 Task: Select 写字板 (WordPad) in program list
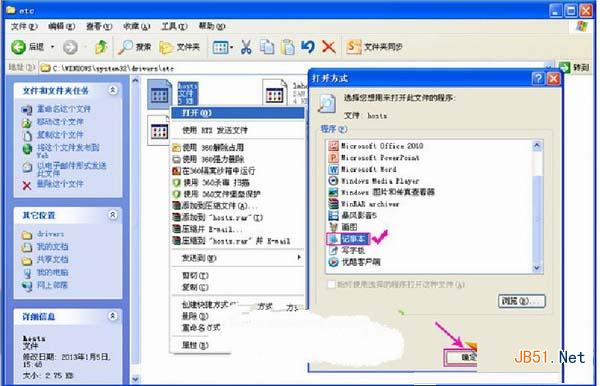347,251
